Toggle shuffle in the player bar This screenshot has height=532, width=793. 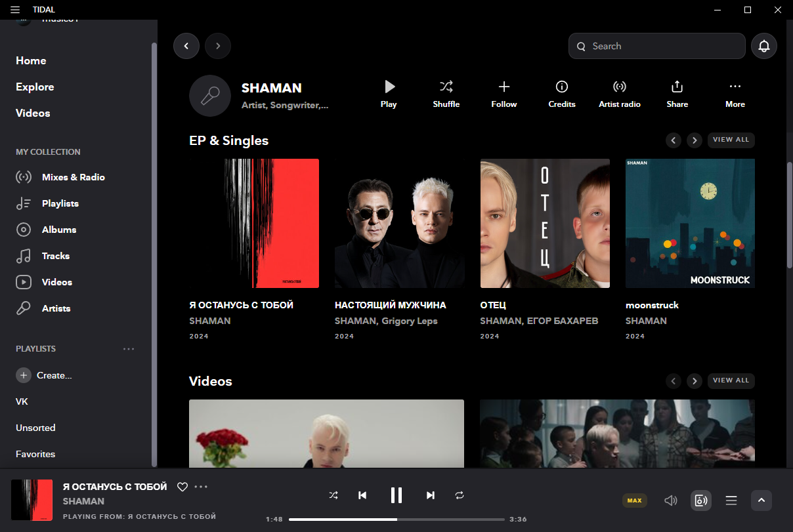[x=333, y=495]
